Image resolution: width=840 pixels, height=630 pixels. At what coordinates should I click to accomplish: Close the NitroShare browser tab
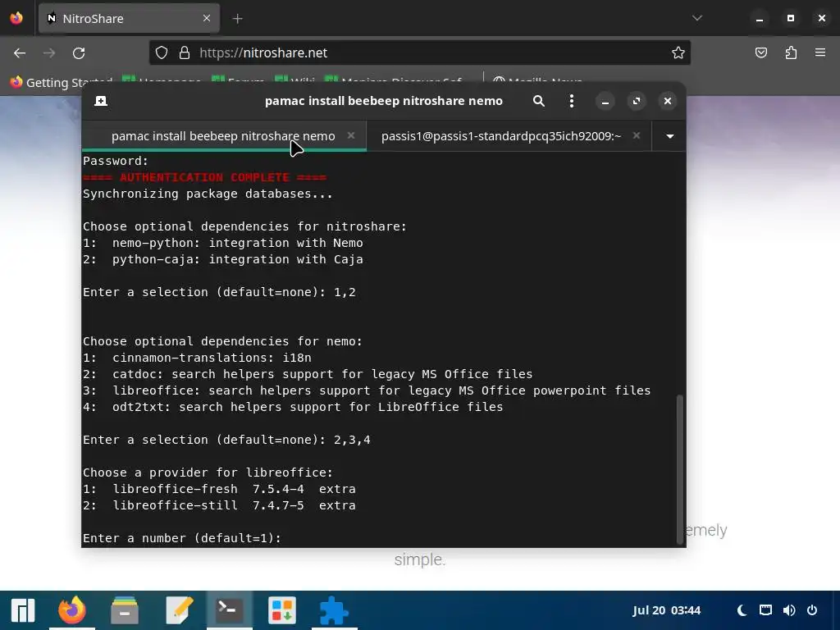coord(207,19)
